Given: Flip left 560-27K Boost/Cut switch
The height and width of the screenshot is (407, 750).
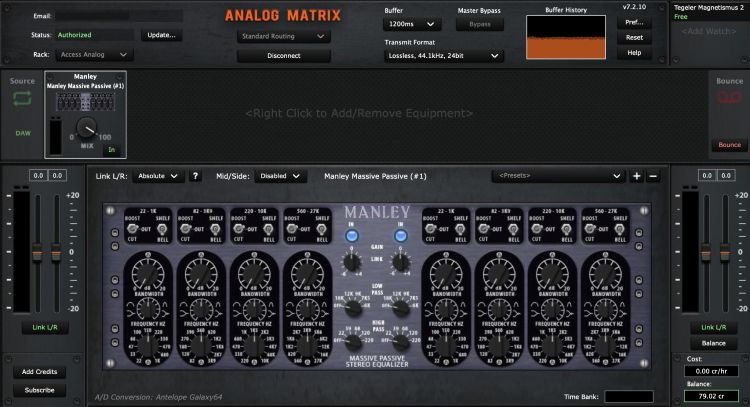Looking at the screenshot, I should pyautogui.click(x=291, y=229).
